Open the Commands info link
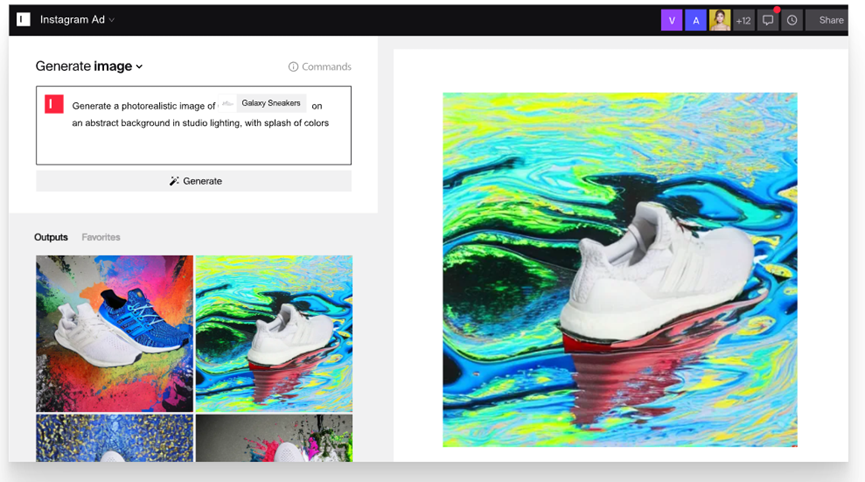865x482 pixels. tap(319, 67)
